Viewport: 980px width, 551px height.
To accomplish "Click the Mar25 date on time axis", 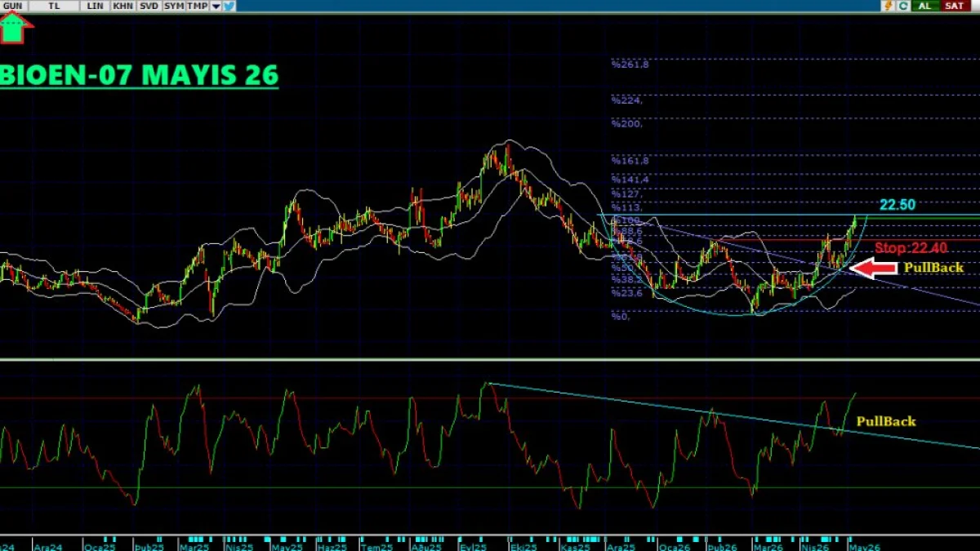I will [194, 546].
